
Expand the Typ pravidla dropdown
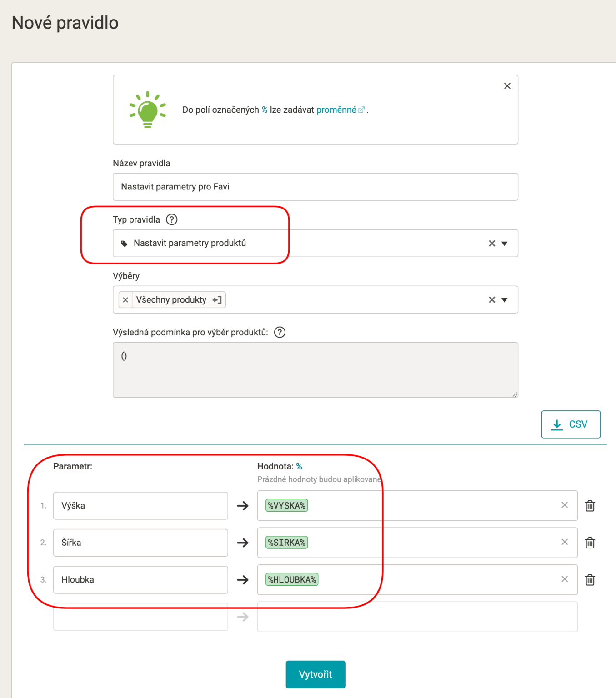click(505, 244)
